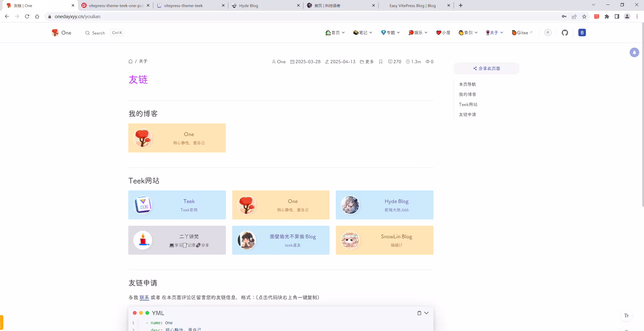Click the author One icon
Screen dimensions: 644x331
[274, 62]
